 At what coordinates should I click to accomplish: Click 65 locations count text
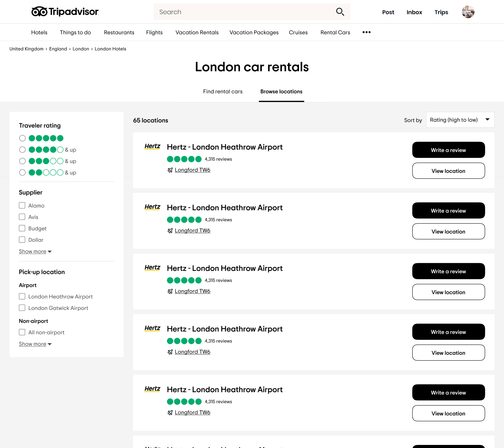tap(151, 120)
